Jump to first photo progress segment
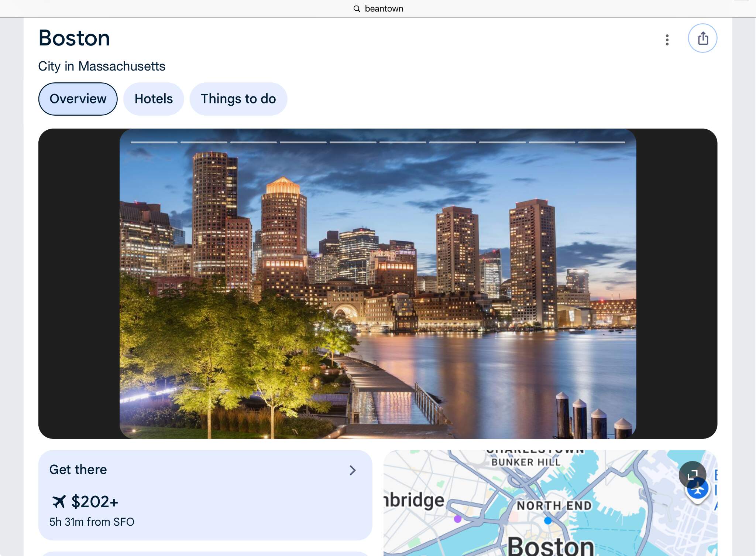Image resolution: width=756 pixels, height=556 pixels. tap(154, 142)
